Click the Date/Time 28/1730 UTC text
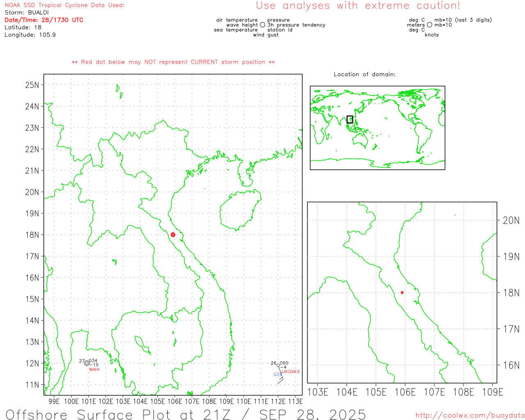Screen dimensions: 525x420 pos(44,20)
